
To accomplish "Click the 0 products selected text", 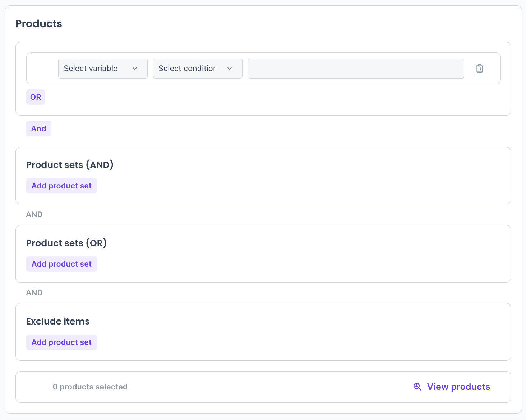I will click(x=90, y=387).
